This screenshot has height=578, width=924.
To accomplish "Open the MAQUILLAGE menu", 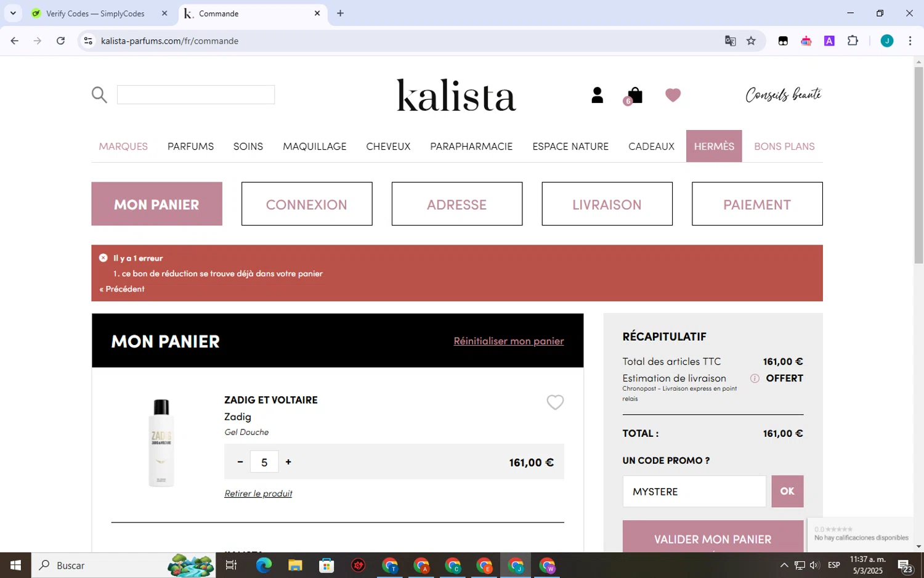I will tap(315, 146).
